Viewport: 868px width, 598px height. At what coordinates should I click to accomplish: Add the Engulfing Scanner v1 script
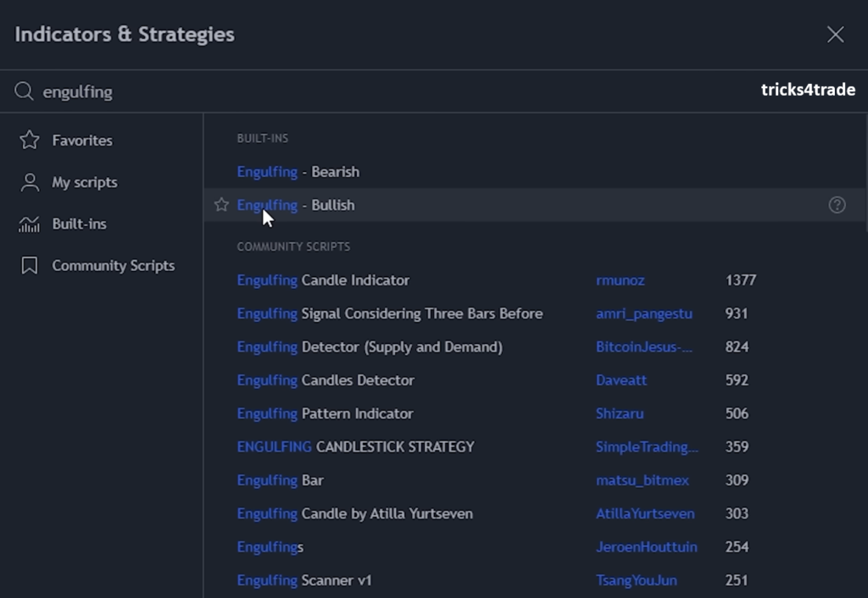[304, 580]
